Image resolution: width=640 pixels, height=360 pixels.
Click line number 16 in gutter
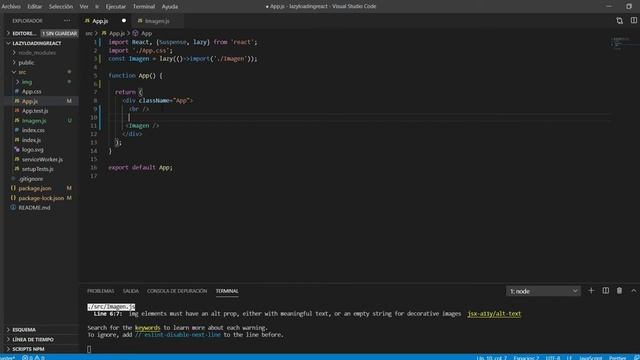(x=94, y=167)
